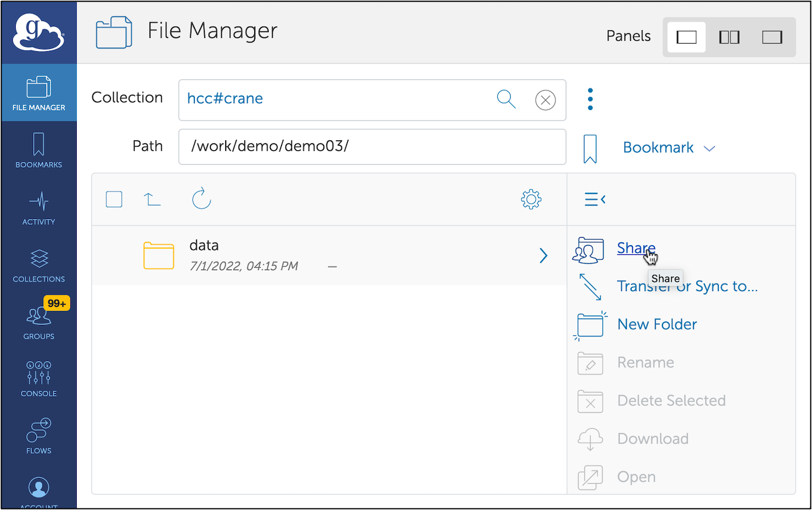Select Delete Selected menu entry

click(671, 401)
